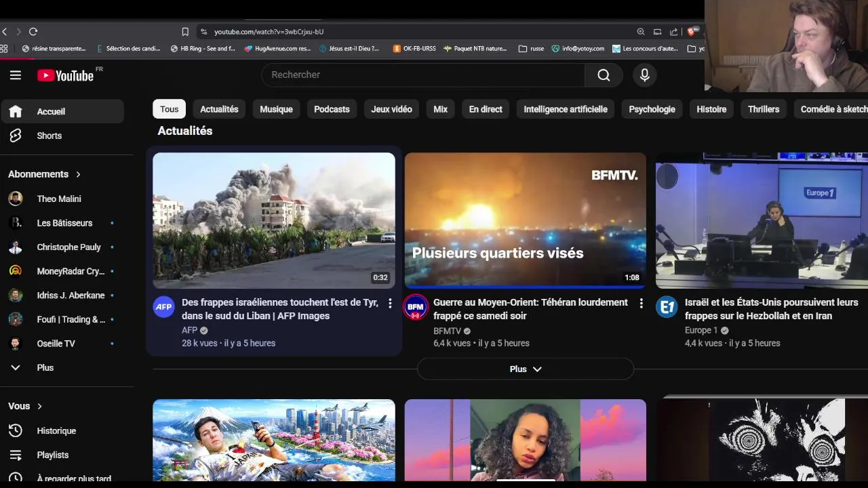Screen dimensions: 868x488
Task: Click title 'Guerre au Moyen-Orient: Téhéran lourdement frappé'
Action: [530, 309]
